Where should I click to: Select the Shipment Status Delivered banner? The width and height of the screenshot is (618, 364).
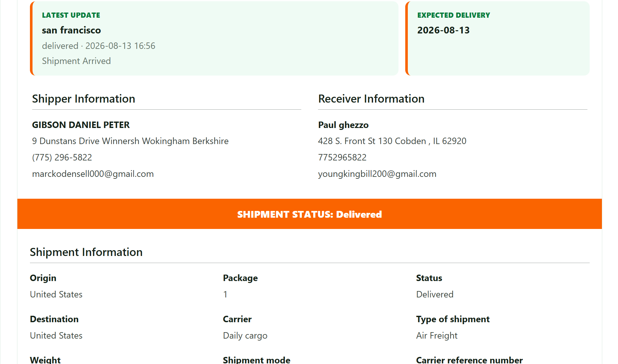coord(310,214)
